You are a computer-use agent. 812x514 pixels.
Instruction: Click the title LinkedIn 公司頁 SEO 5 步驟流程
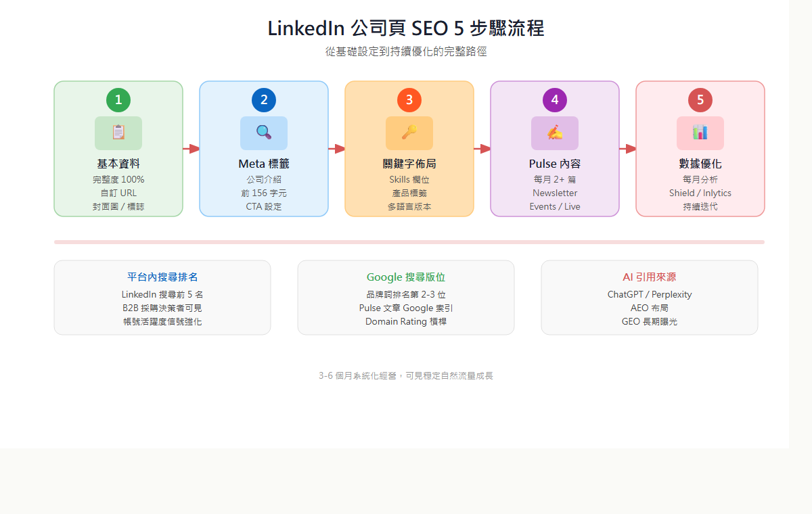click(406, 28)
